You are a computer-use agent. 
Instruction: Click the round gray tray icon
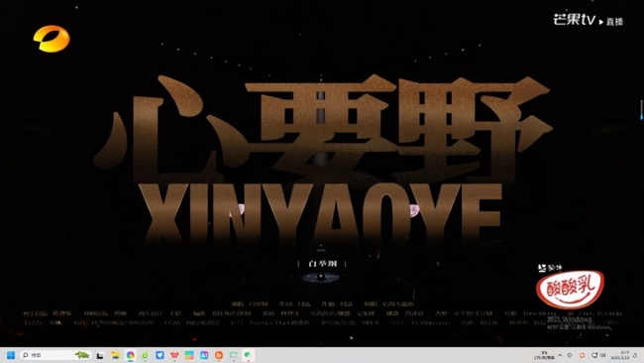pyautogui.click(x=570, y=355)
